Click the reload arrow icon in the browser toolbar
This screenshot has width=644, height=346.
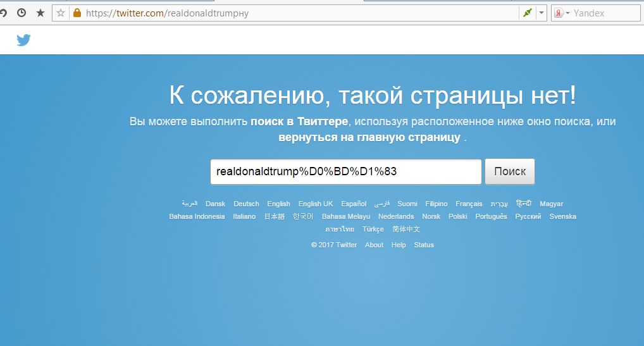click(3, 13)
